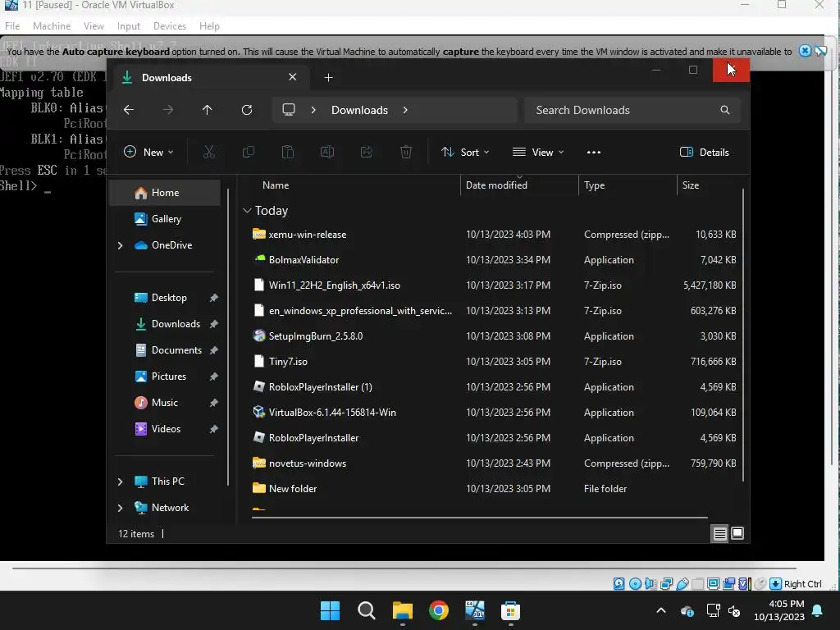The width and height of the screenshot is (840, 630).
Task: Click chevron after Downloads in address bar
Action: click(405, 110)
